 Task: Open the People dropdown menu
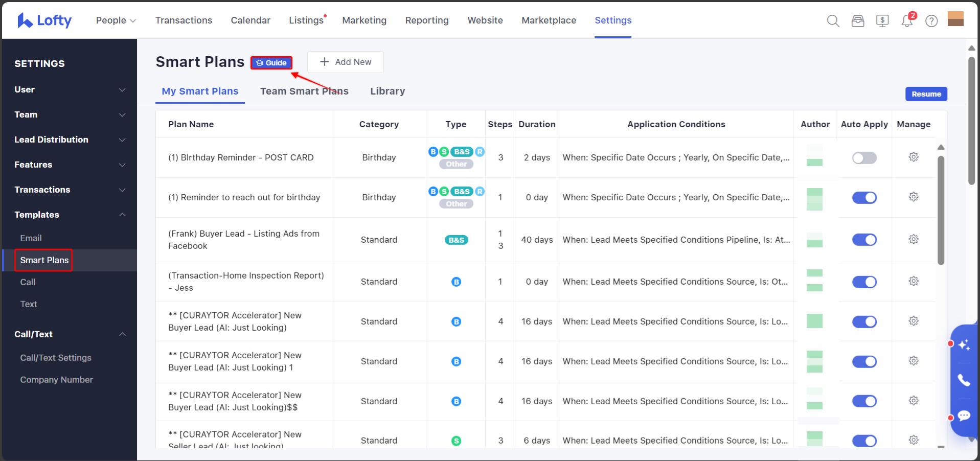point(115,20)
